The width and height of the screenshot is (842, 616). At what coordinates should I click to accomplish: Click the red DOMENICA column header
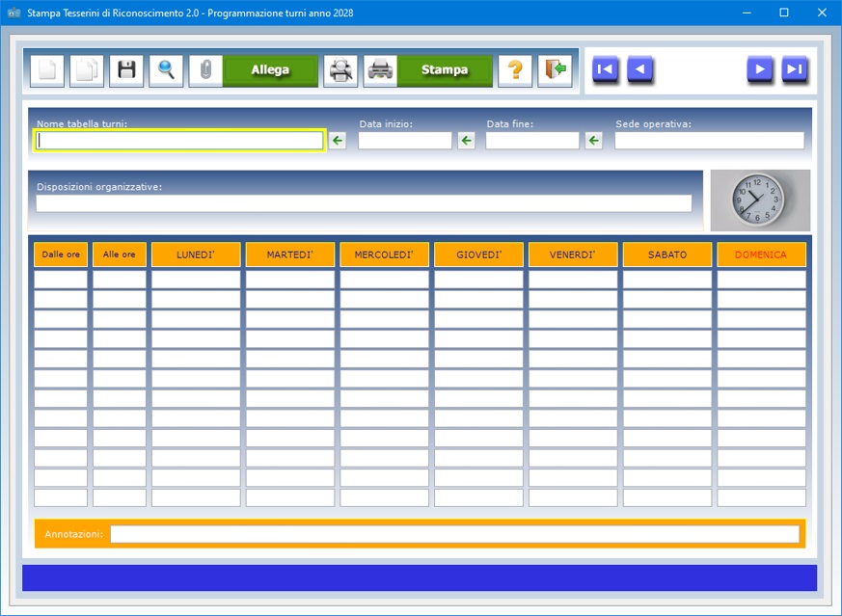tap(761, 254)
